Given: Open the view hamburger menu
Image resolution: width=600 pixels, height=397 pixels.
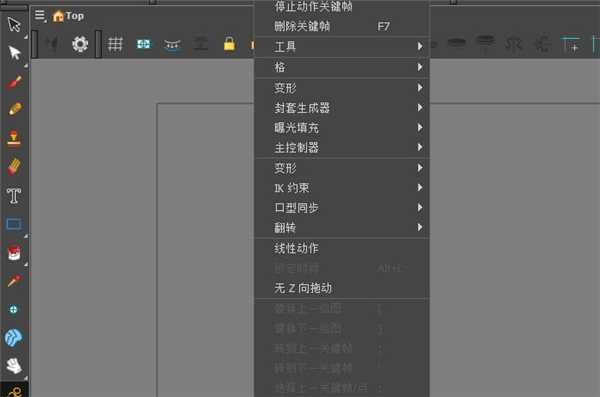Looking at the screenshot, I should coord(40,15).
